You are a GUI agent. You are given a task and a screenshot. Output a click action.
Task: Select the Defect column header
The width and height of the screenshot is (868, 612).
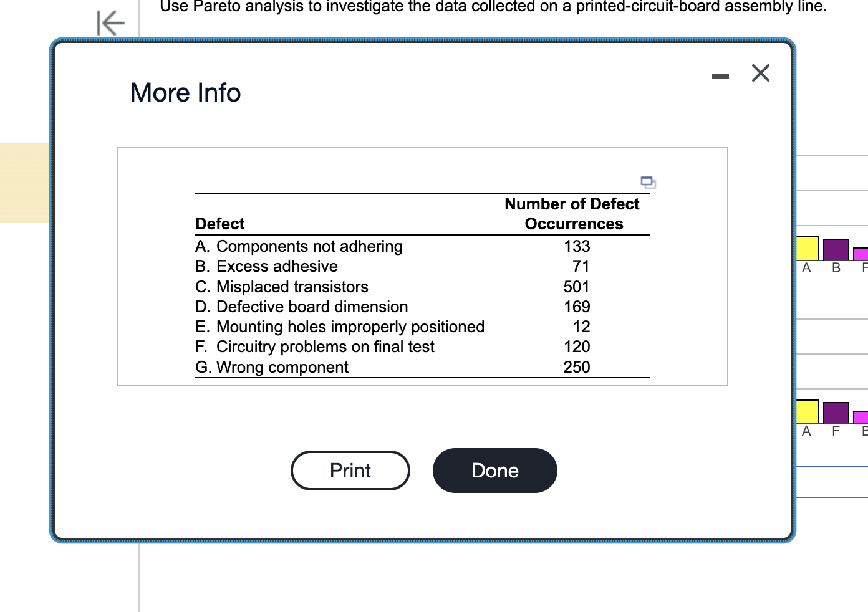(x=219, y=224)
